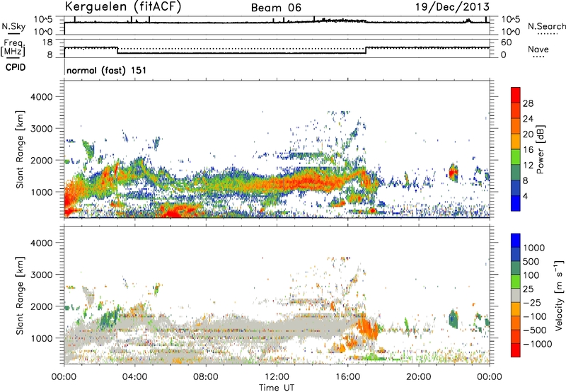This screenshot has height=392, width=566.
Task: Select the N.Sky legend label
Action: tap(13, 26)
